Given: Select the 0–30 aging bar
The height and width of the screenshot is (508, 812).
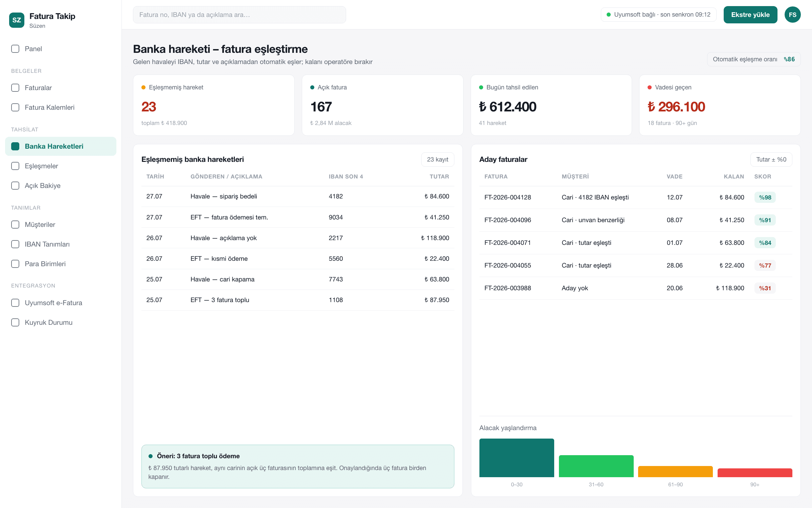Looking at the screenshot, I should click(517, 458).
